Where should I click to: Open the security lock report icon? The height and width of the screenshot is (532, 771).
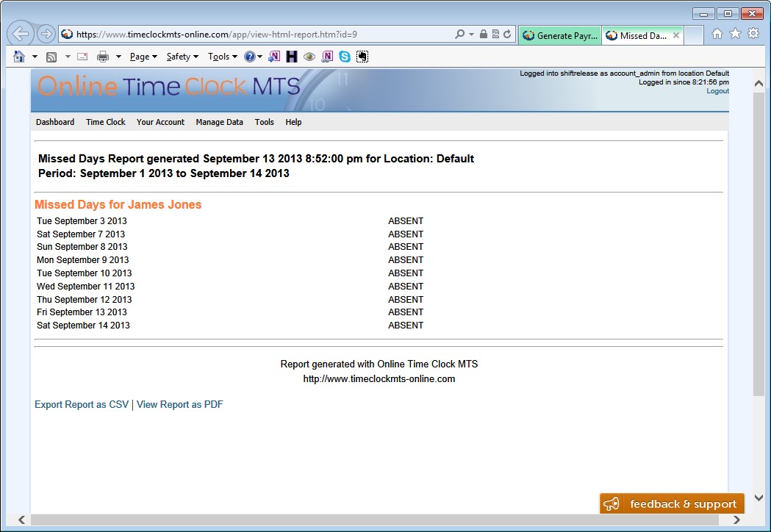(484, 34)
